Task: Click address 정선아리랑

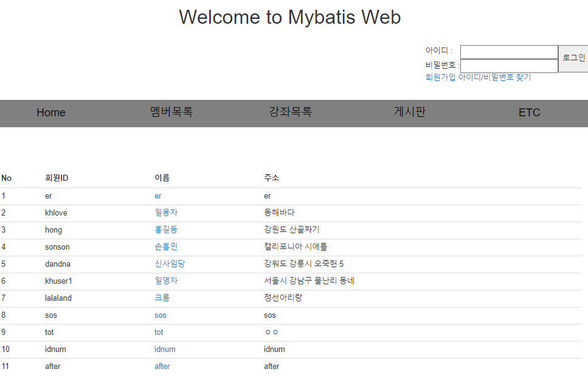Action: pyautogui.click(x=283, y=298)
